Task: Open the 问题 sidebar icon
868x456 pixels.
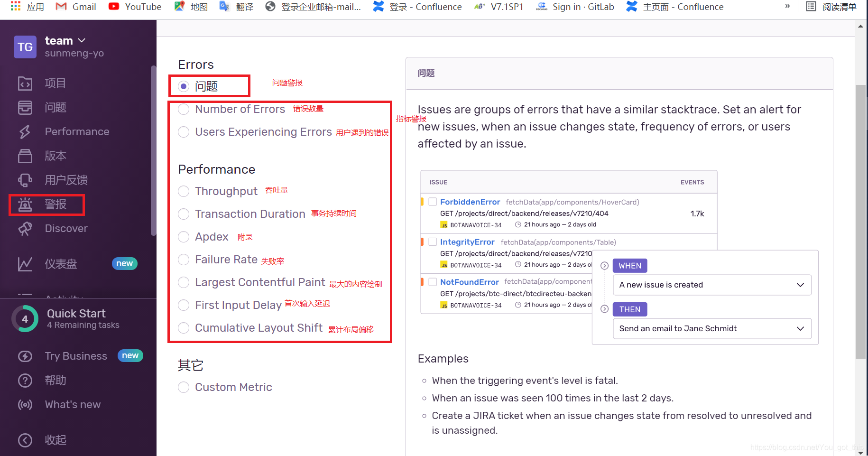Action: (x=25, y=108)
